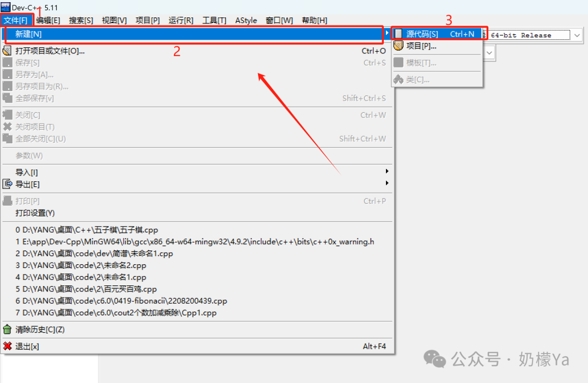Open the AStyle menu
588x383 pixels.
pyautogui.click(x=246, y=20)
